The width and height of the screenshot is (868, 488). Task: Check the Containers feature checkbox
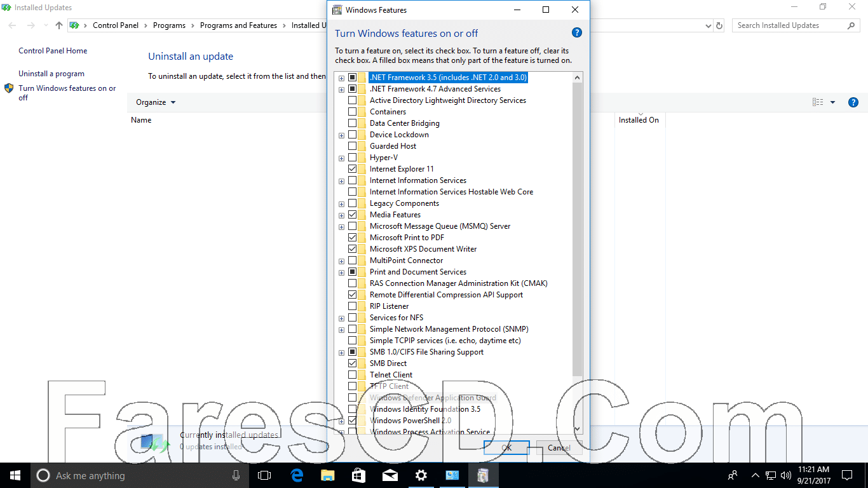(x=352, y=112)
